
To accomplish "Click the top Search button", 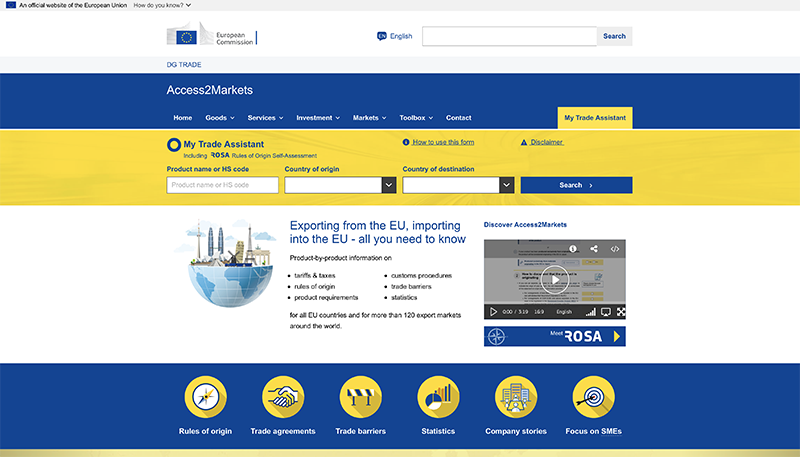I will pyautogui.click(x=614, y=36).
